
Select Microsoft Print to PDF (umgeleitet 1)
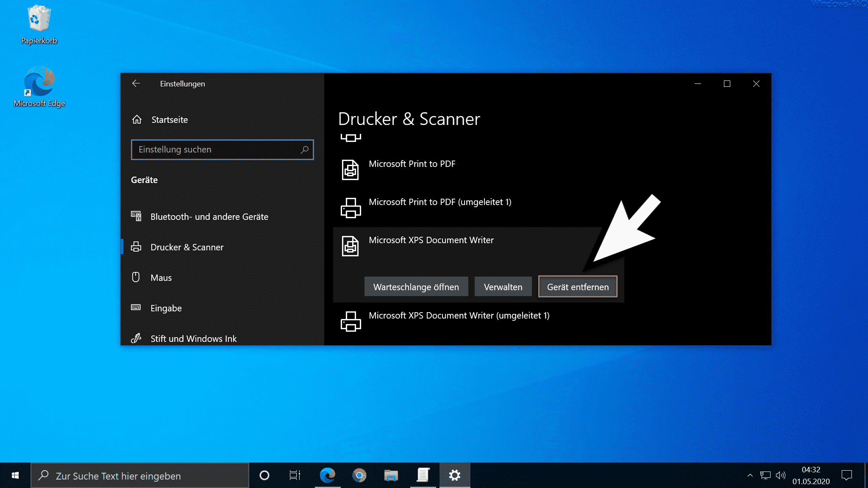pyautogui.click(x=440, y=202)
